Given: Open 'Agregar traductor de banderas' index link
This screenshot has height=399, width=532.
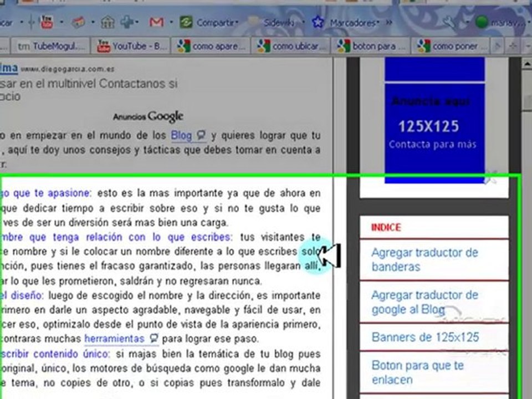Looking at the screenshot, I should tap(424, 259).
